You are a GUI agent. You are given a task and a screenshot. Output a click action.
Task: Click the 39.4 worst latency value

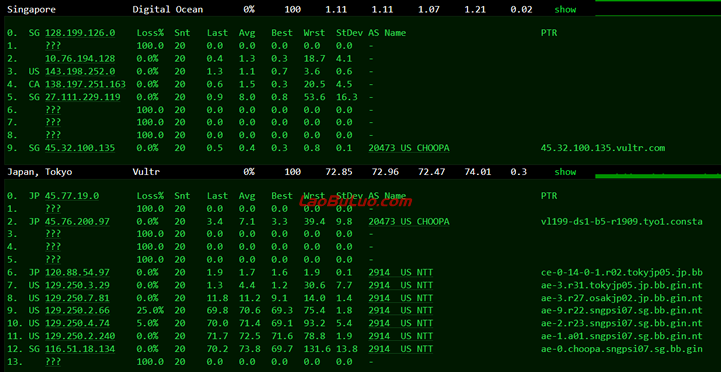[x=314, y=222]
